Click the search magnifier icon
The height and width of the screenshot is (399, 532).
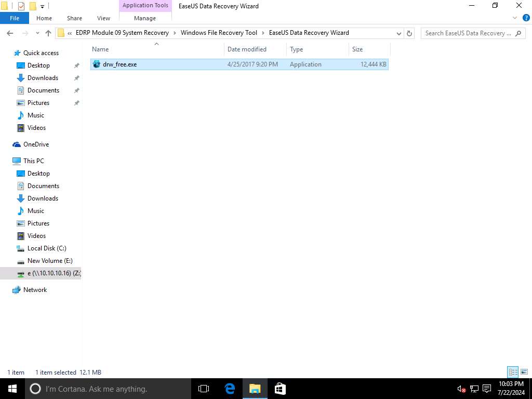518,33
